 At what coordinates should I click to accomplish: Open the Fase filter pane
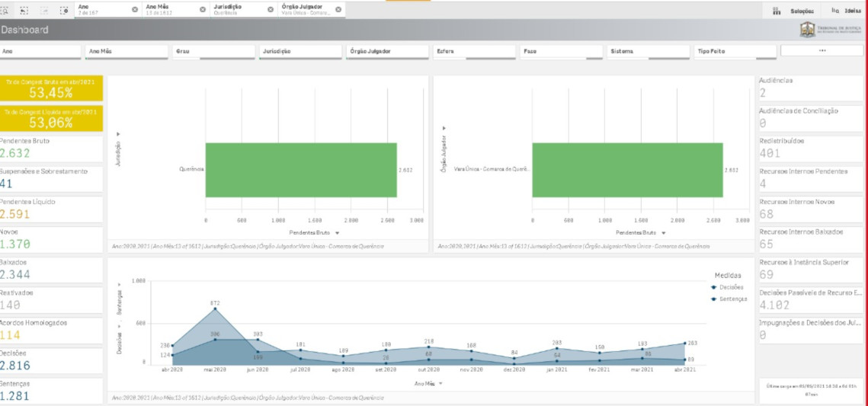tap(562, 52)
